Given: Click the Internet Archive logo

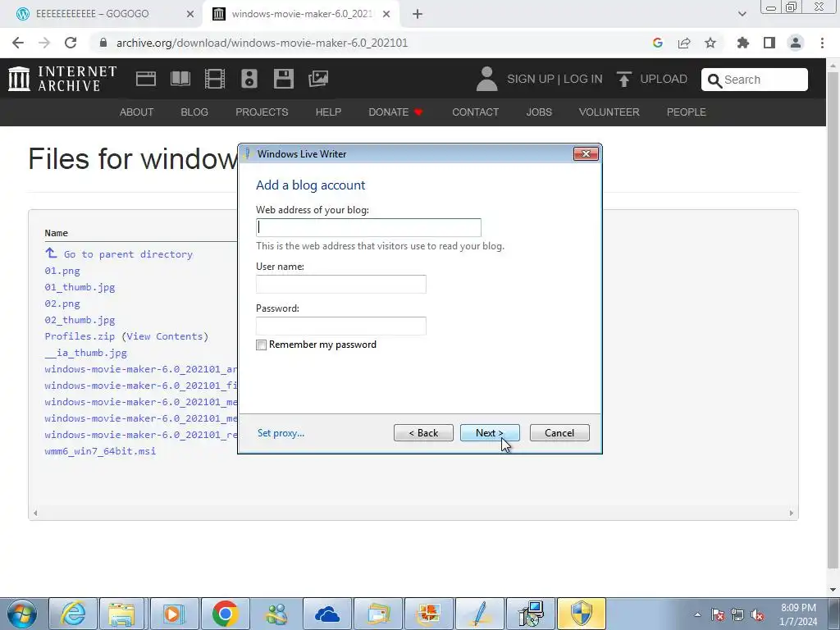Looking at the screenshot, I should [x=62, y=79].
